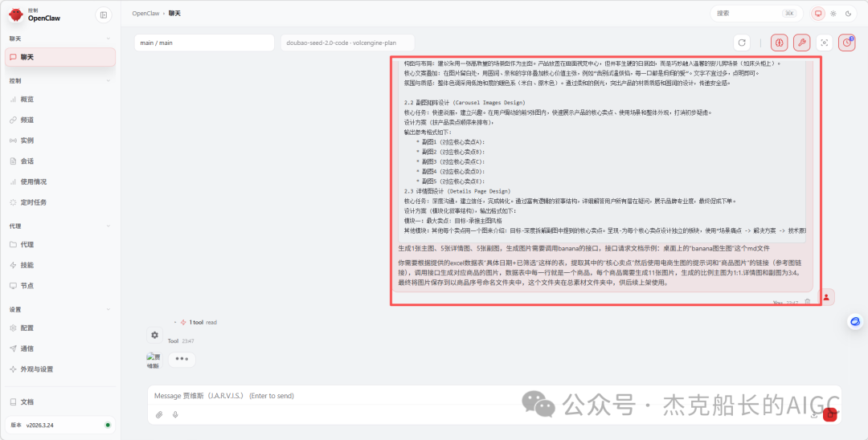This screenshot has height=440, width=868.
Task: Click the 频道 link chain icon
Action: pyautogui.click(x=14, y=120)
